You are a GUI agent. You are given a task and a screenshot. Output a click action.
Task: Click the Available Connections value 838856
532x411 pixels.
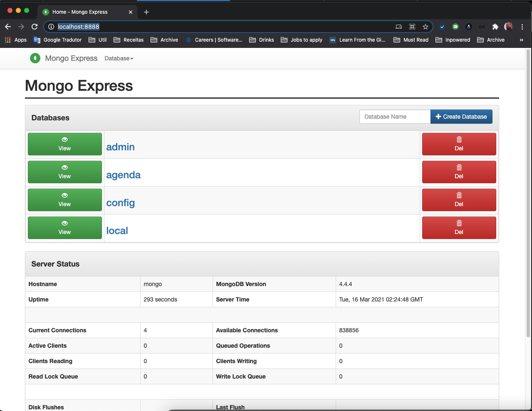coord(349,330)
